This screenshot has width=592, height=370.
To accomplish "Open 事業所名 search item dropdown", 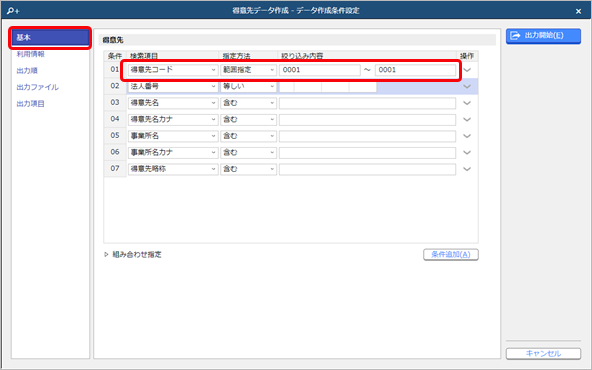I will pyautogui.click(x=173, y=136).
